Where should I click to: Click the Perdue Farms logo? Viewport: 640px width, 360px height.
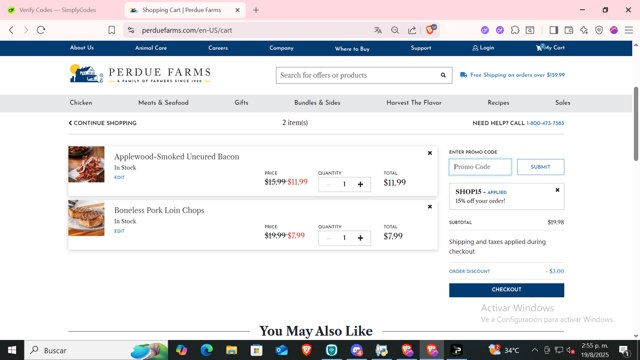pos(140,74)
